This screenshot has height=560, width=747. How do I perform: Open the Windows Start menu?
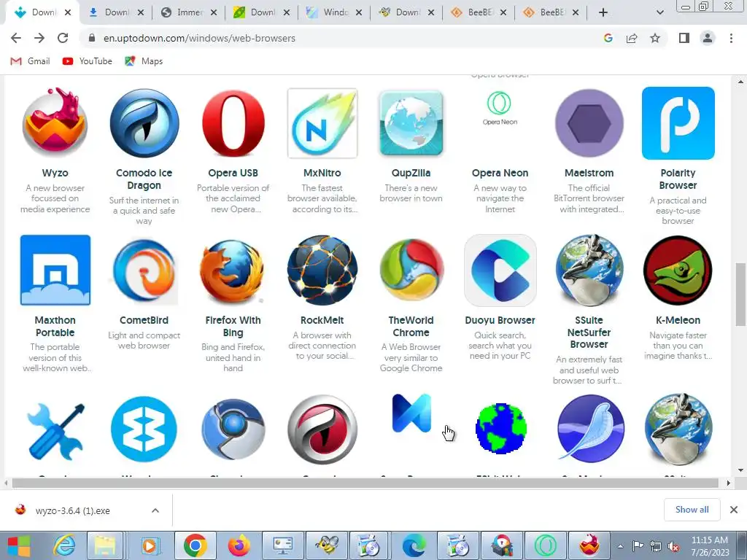tap(18, 546)
